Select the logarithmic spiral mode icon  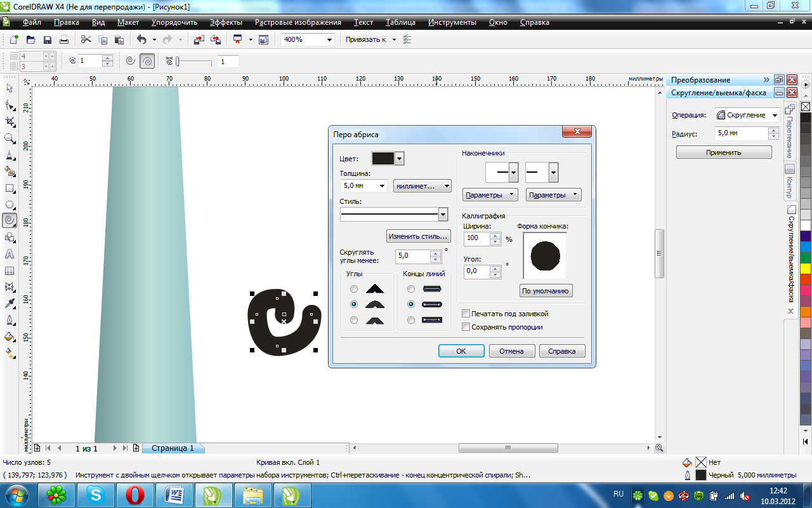coord(147,61)
